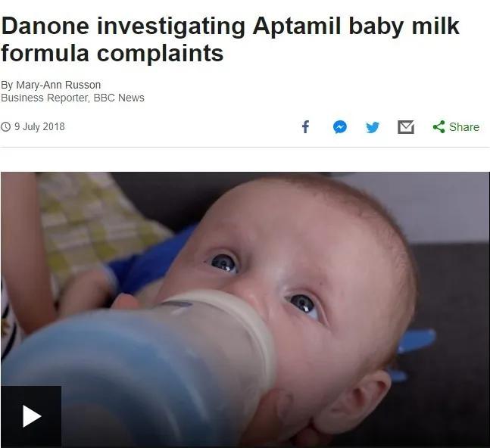Viewport: 490px width, 448px height.
Task: Send article via Messenger icon
Action: (x=340, y=126)
